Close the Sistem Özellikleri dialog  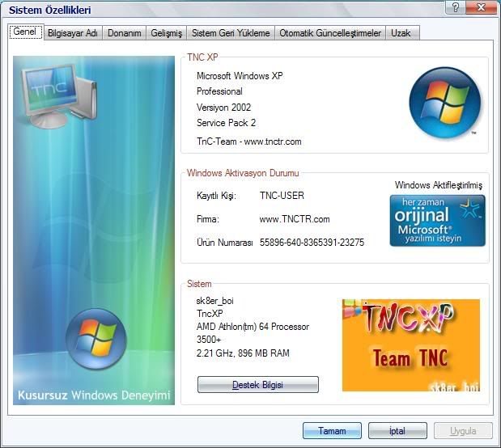coord(481,7)
